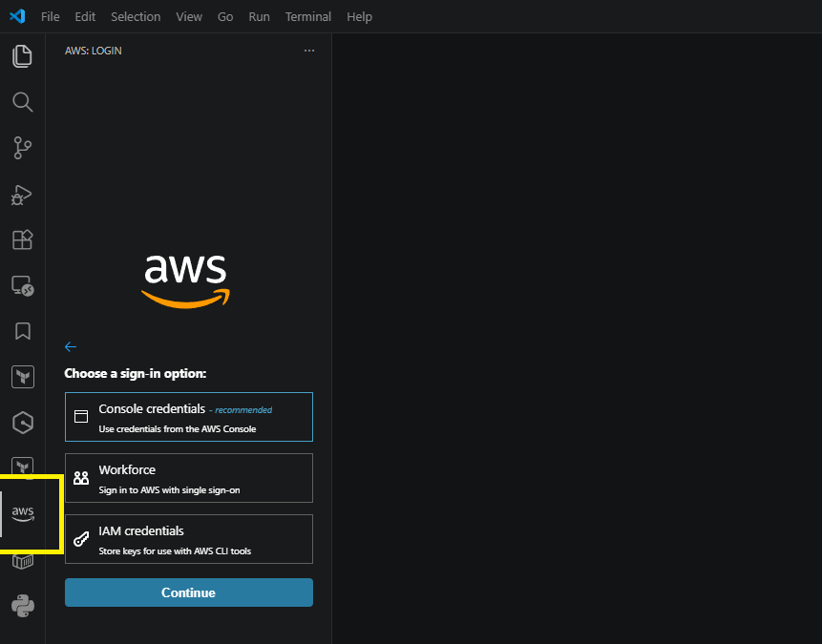
Task: Click the Workforce people icon
Action: pos(81,478)
